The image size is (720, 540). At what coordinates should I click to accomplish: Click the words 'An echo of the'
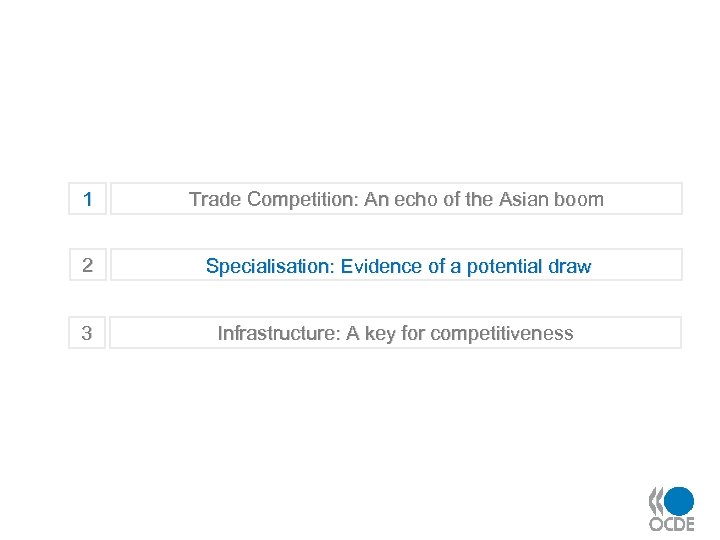coord(429,199)
